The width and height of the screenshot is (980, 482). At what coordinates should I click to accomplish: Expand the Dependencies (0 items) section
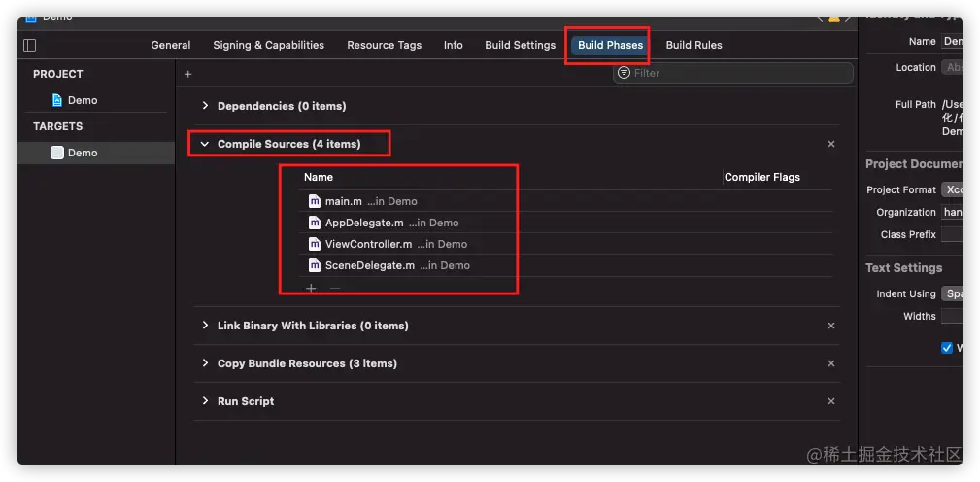[x=205, y=106]
